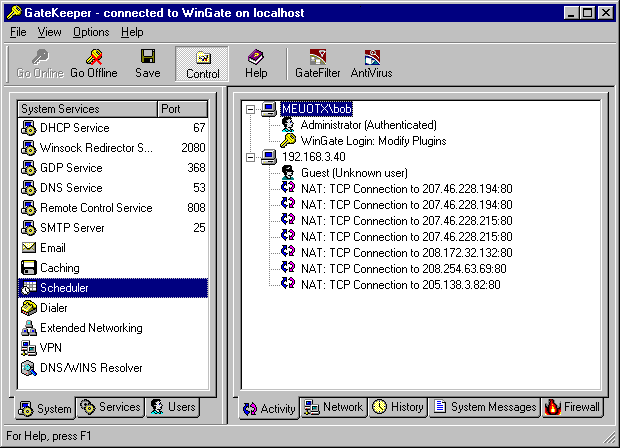Screen dimensions: 620x448
Task: Click the SMTP Server port value 25
Action: [x=199, y=228]
